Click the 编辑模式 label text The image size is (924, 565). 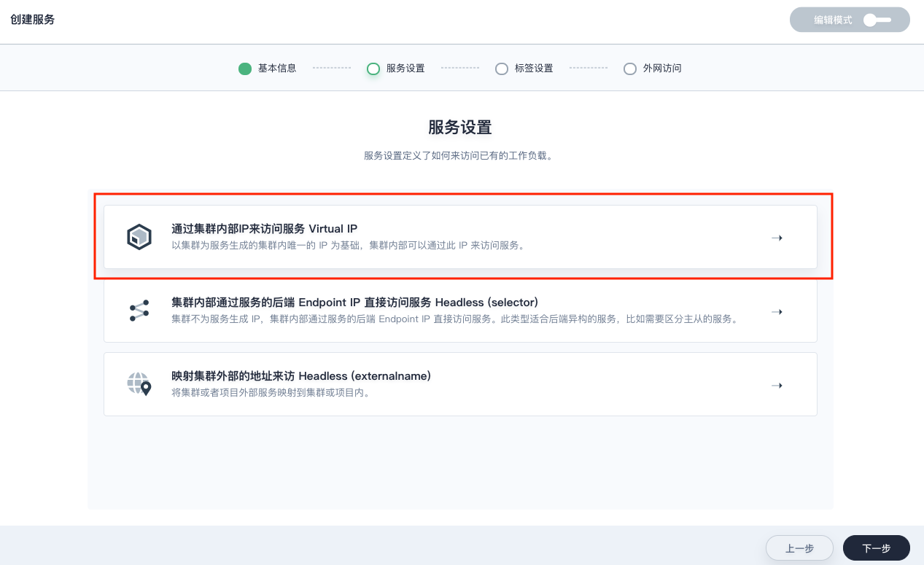tap(833, 20)
